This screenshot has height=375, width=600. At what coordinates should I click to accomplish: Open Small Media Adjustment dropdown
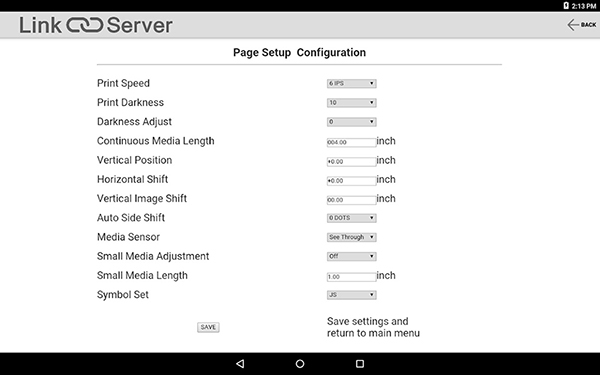coord(351,256)
